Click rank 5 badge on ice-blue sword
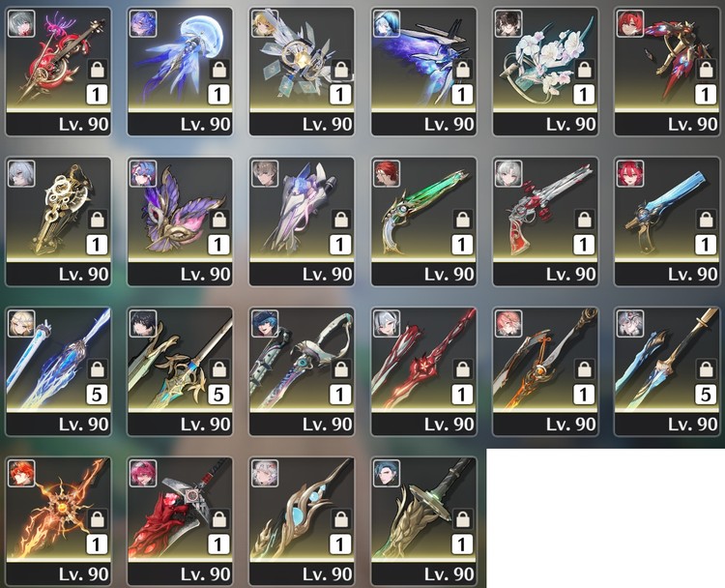The height and width of the screenshot is (588, 725). tap(705, 395)
